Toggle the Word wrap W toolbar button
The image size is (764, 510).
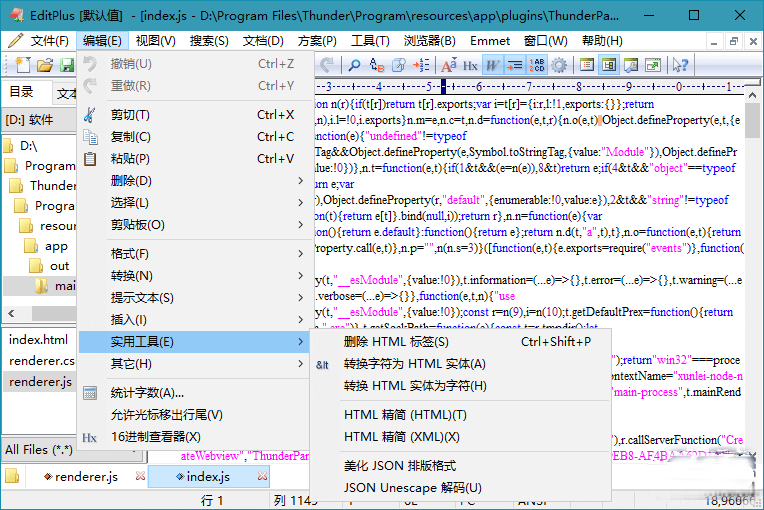coord(492,65)
